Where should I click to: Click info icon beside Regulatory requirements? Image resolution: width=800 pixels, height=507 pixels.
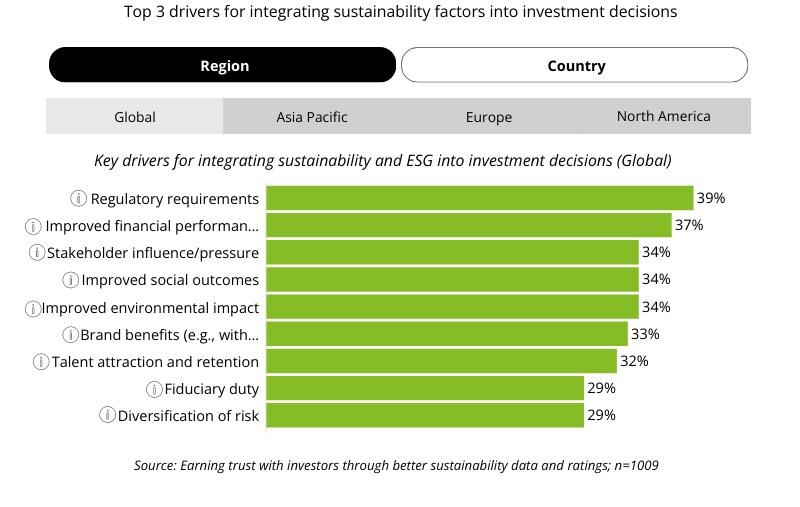79,198
